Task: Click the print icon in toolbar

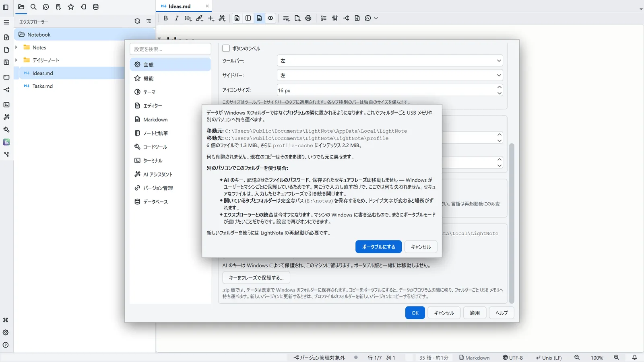Action: point(308,18)
